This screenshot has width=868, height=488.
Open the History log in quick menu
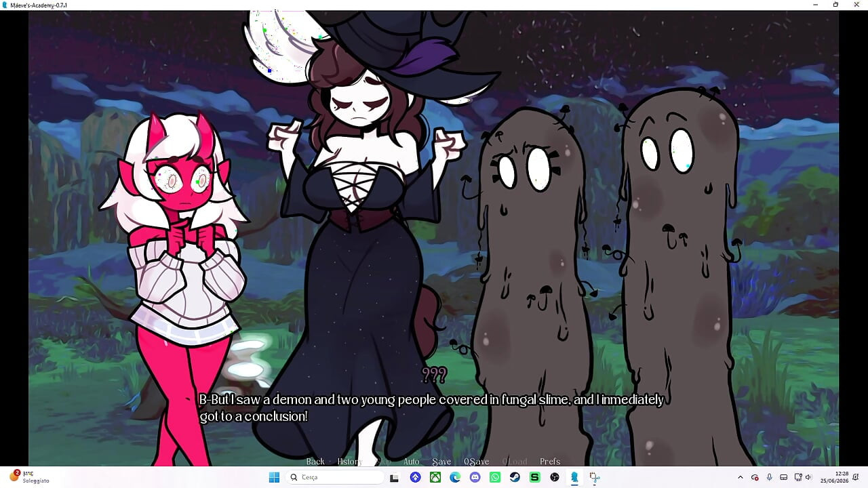(349, 462)
